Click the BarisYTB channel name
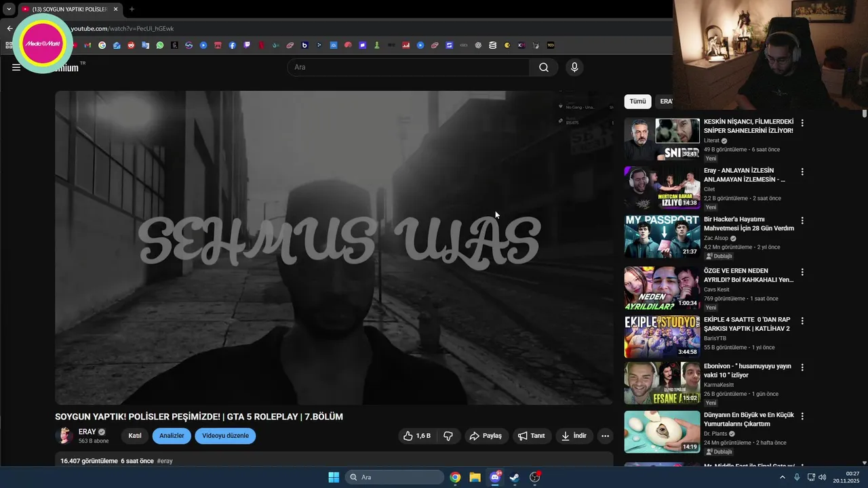 (x=715, y=338)
